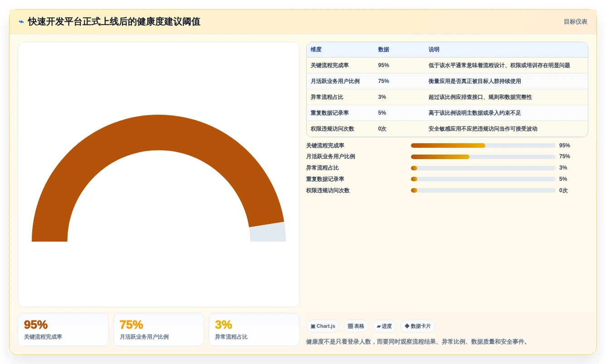Click description 衡量应用是否真正被目标人群持续使用

[x=475, y=81]
